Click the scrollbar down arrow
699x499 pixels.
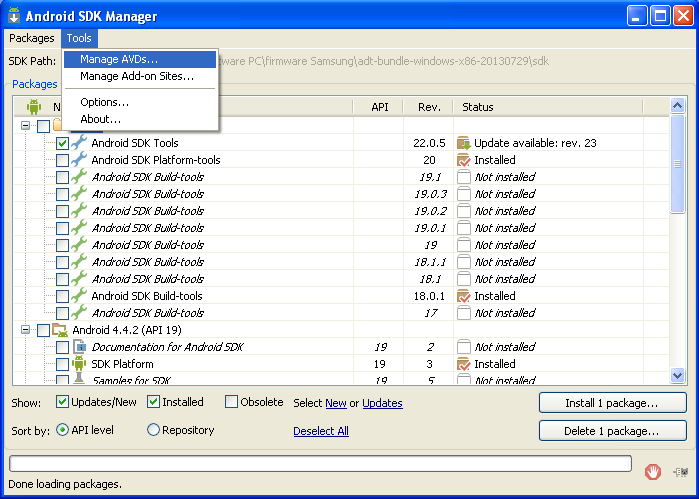click(677, 375)
